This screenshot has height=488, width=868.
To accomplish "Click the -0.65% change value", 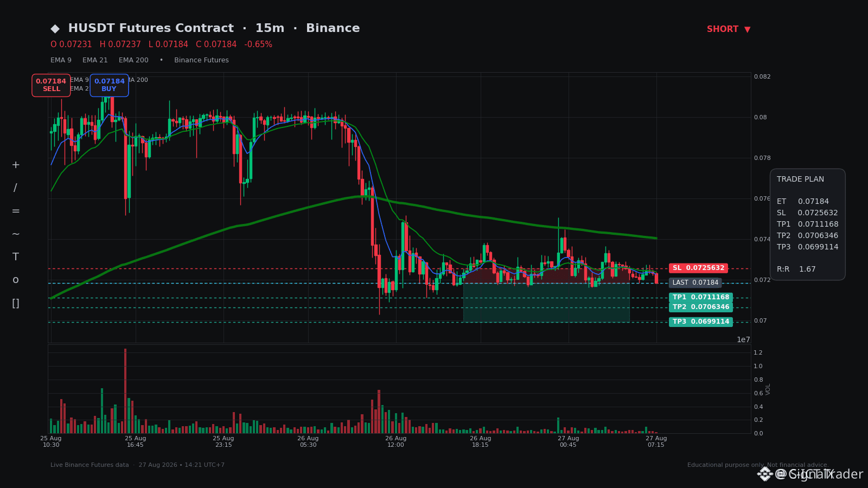I will [x=258, y=44].
